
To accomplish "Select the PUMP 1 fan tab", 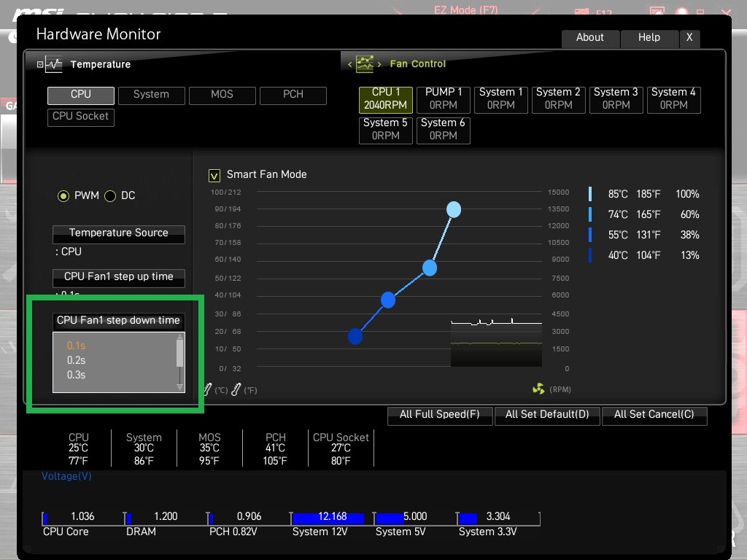I will (x=443, y=99).
